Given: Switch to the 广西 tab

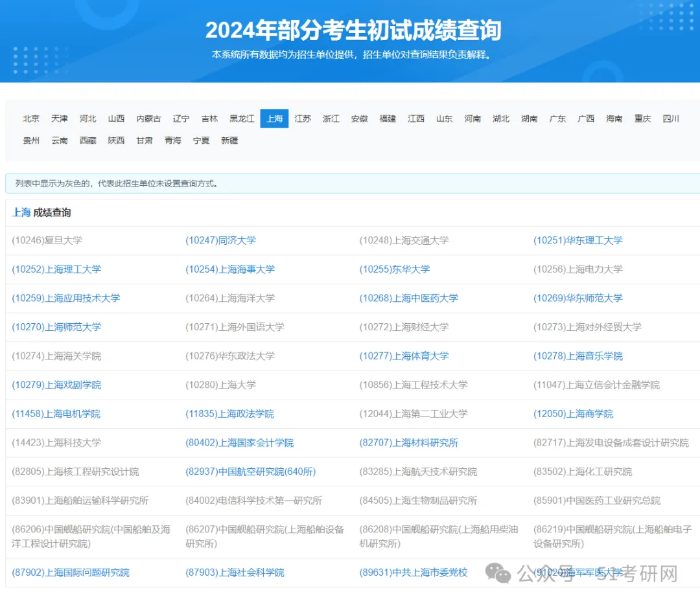Looking at the screenshot, I should 586,119.
